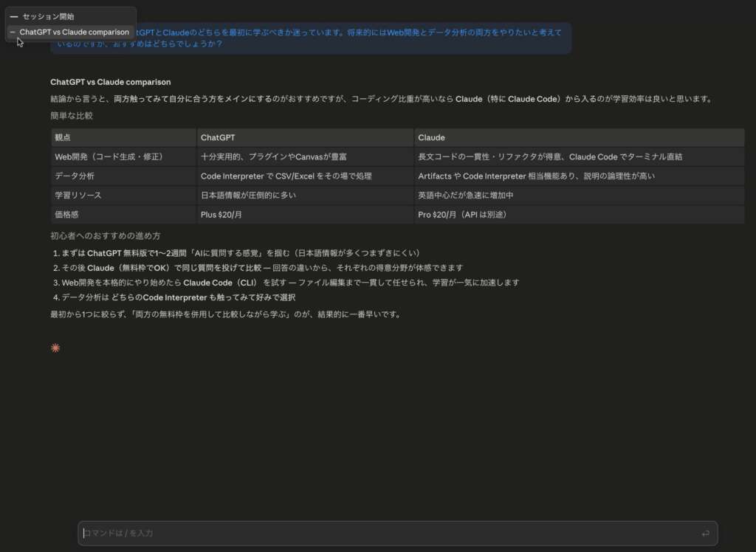Click the cell Code Interpreter で CSV/Excel をその場で処理
756x552 pixels.
click(x=305, y=176)
